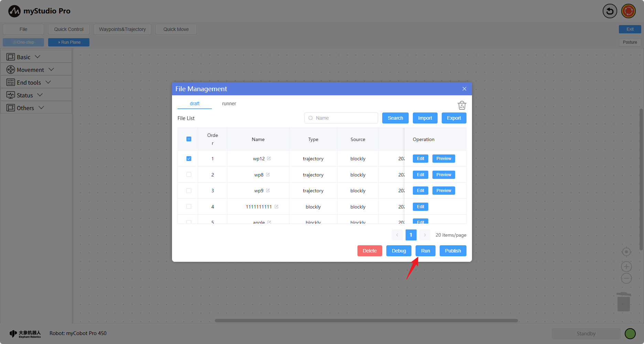Click the undo arrow icon at top right
Image resolution: width=644 pixels, height=344 pixels.
click(x=610, y=11)
